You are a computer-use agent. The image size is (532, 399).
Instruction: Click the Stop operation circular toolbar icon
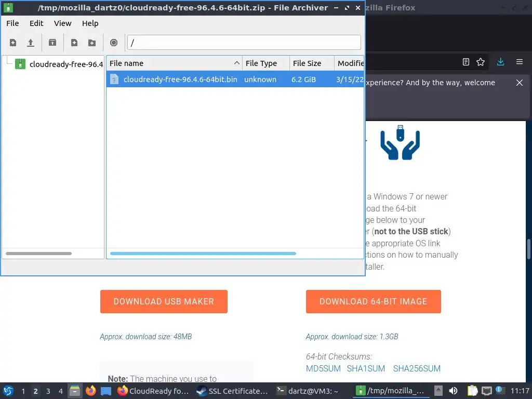coord(114,43)
